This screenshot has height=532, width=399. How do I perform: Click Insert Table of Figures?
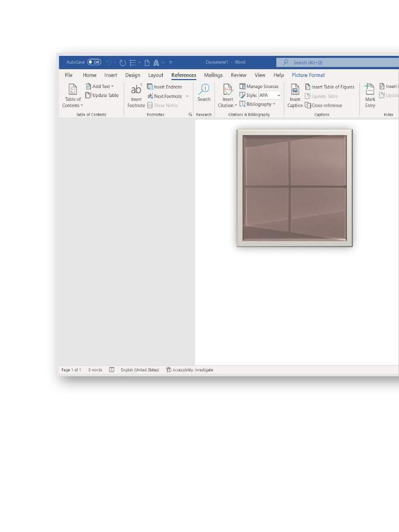pyautogui.click(x=329, y=87)
